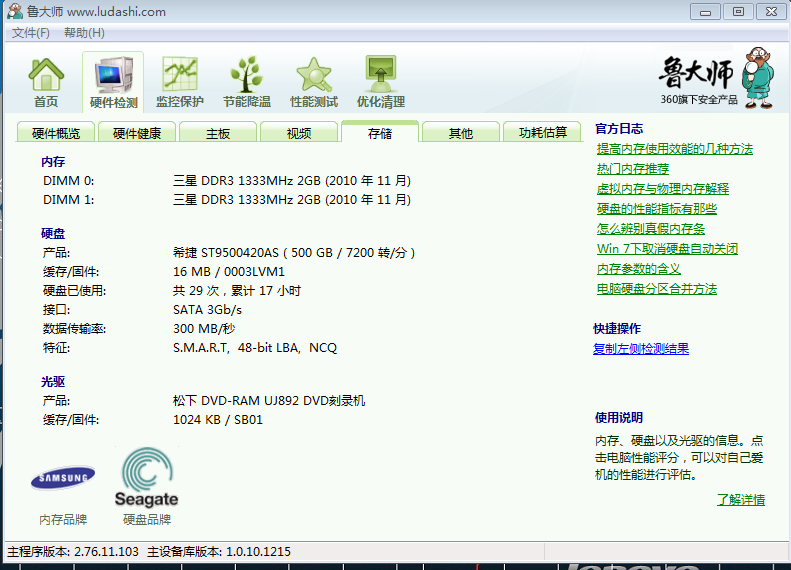Click the 鲁大师 logo in the top right
The height and width of the screenshot is (570, 791).
[712, 78]
